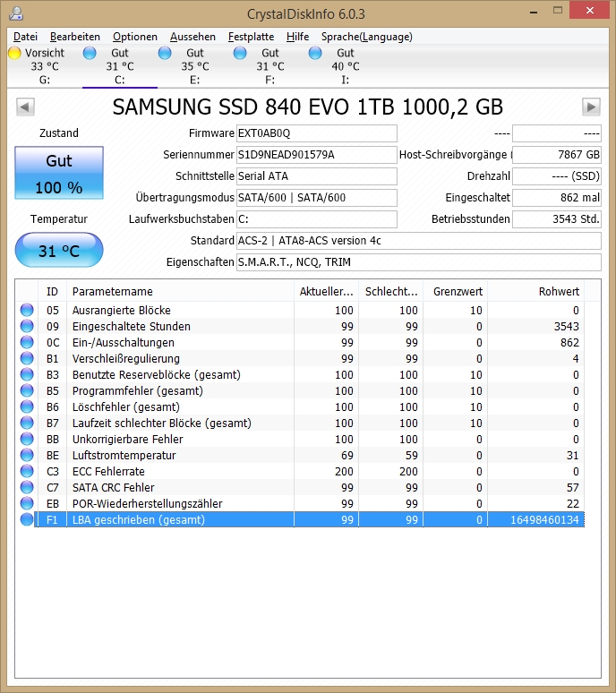Click status orb of Ein-/Ausschaltungen row
The width and height of the screenshot is (616, 693).
(x=27, y=342)
